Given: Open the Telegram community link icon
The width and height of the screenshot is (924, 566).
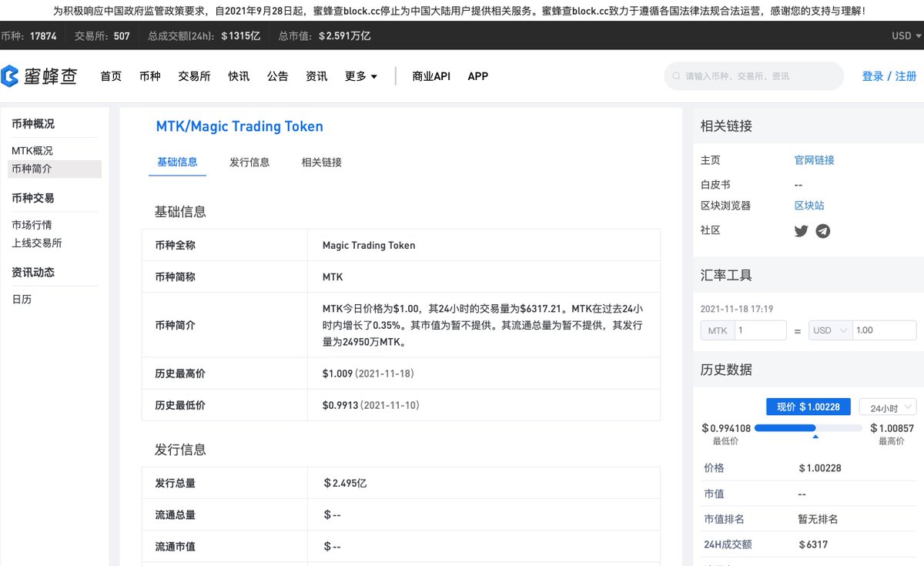Looking at the screenshot, I should tap(823, 231).
